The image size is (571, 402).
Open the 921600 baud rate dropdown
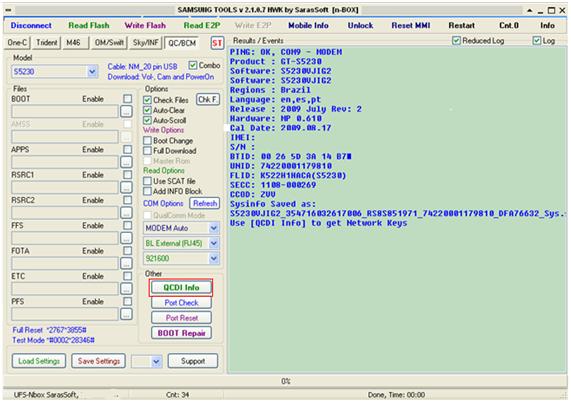(x=214, y=259)
